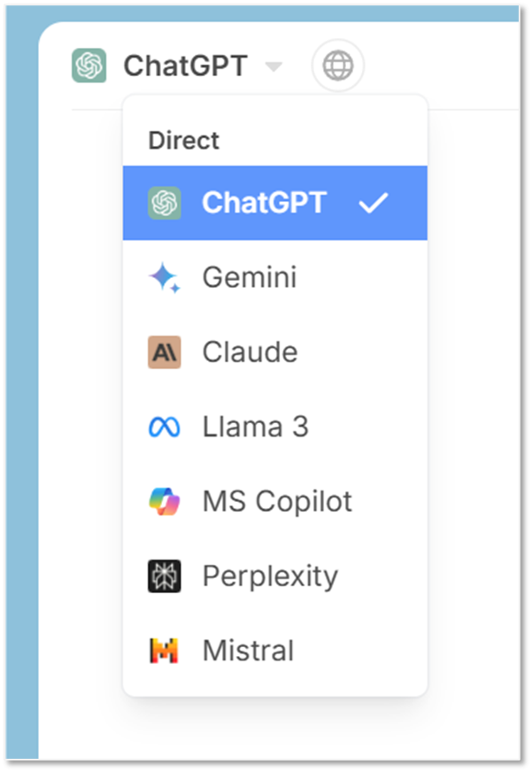Switch to Llama 3 model
The image size is (532, 772).
275,427
